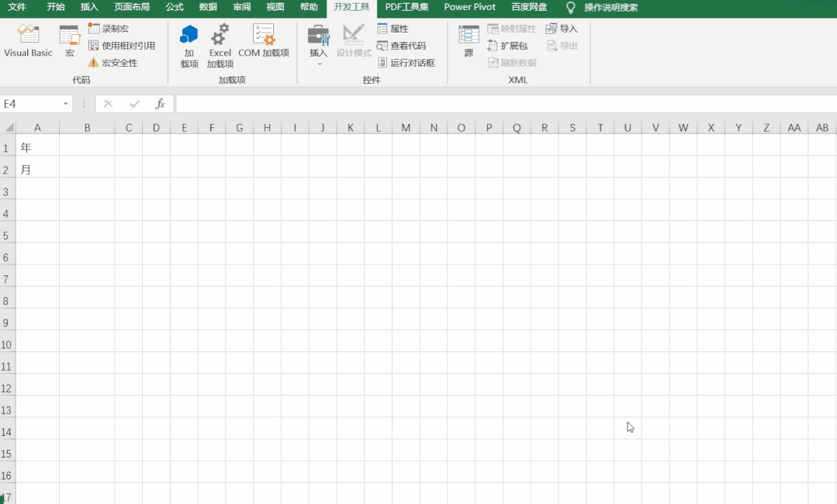The image size is (837, 504).
Task: Open control 属性 properties
Action: (393, 29)
